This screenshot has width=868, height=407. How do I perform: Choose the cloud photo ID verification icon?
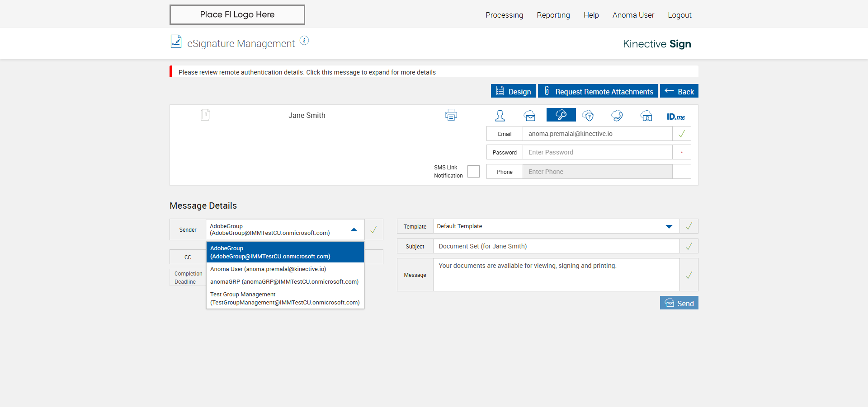646,116
